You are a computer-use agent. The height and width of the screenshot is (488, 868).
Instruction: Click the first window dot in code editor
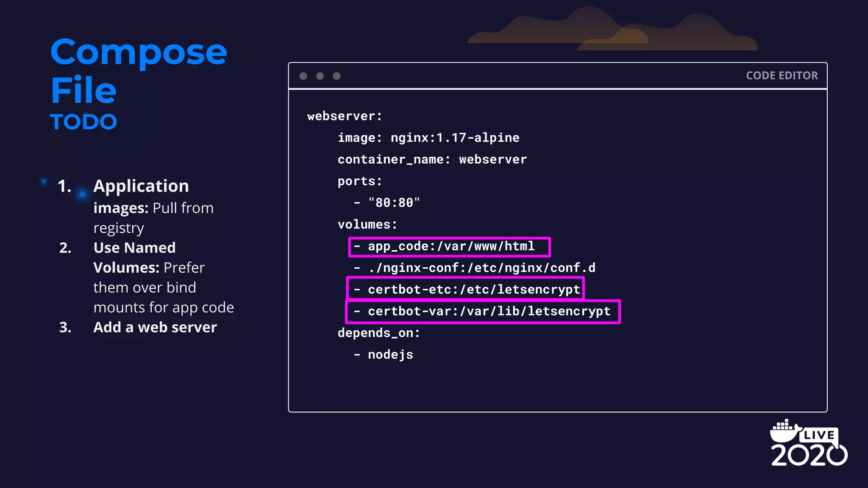303,76
